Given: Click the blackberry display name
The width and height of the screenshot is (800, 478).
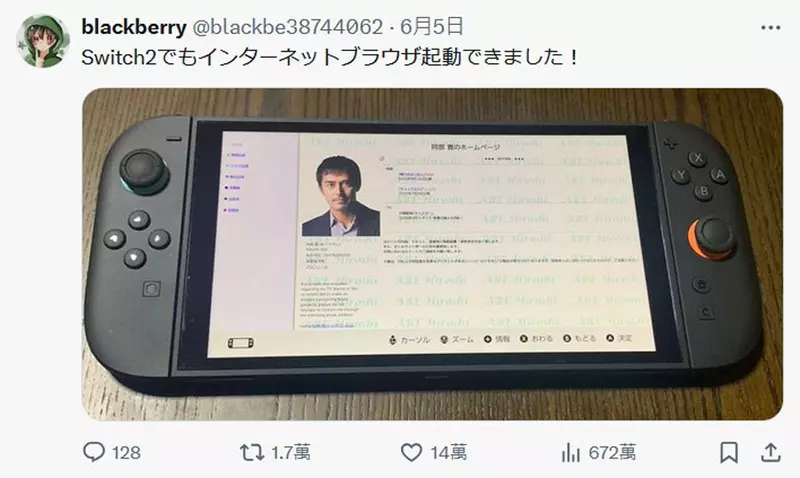Looking at the screenshot, I should point(134,27).
